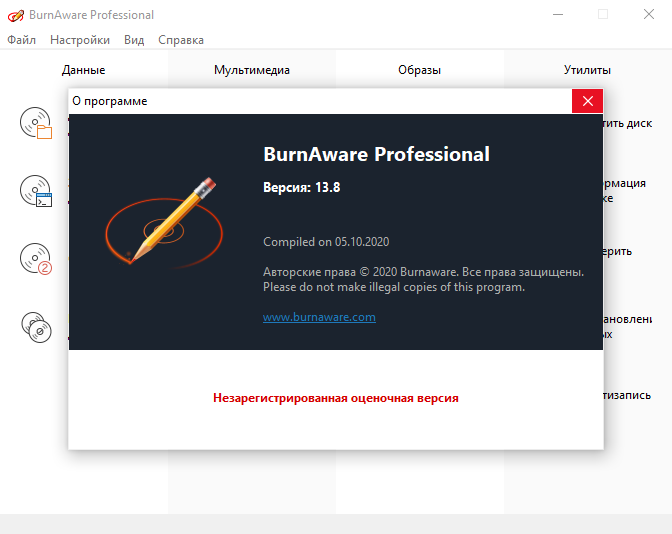Open the Справка menu
The height and width of the screenshot is (534, 672).
click(x=181, y=40)
